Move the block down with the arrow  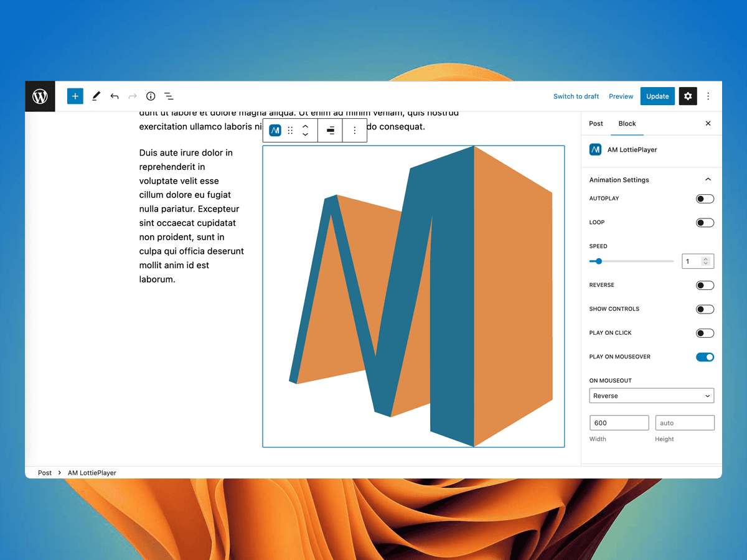(x=306, y=135)
